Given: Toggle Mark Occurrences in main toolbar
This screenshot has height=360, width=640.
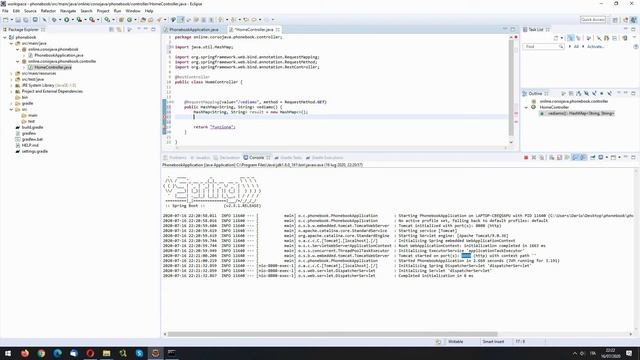Looking at the screenshot, I should click(x=182, y=20).
